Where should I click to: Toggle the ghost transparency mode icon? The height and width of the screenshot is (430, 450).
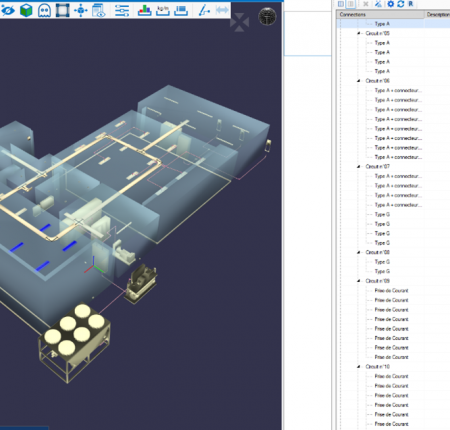[x=44, y=10]
